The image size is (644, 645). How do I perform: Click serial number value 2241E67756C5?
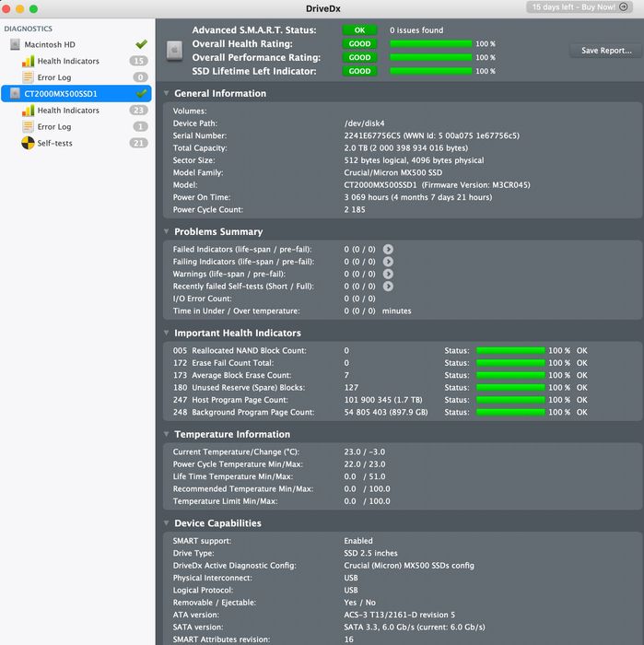coord(372,135)
